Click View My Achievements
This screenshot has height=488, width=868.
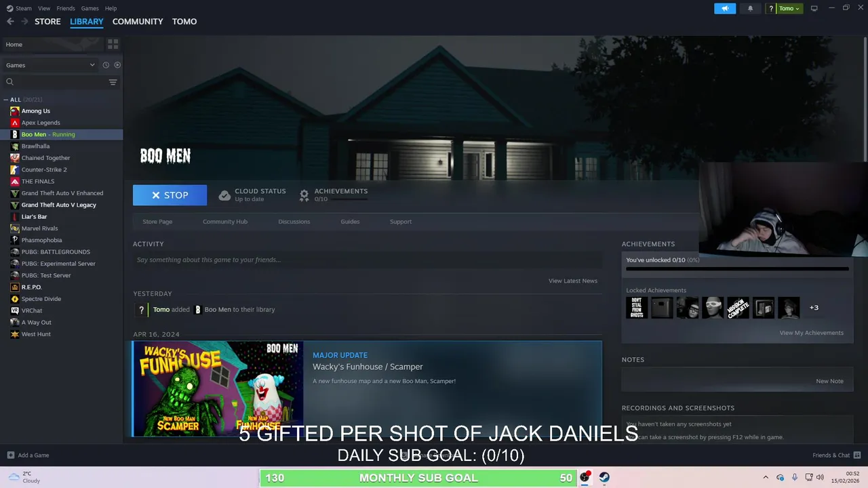(812, 333)
